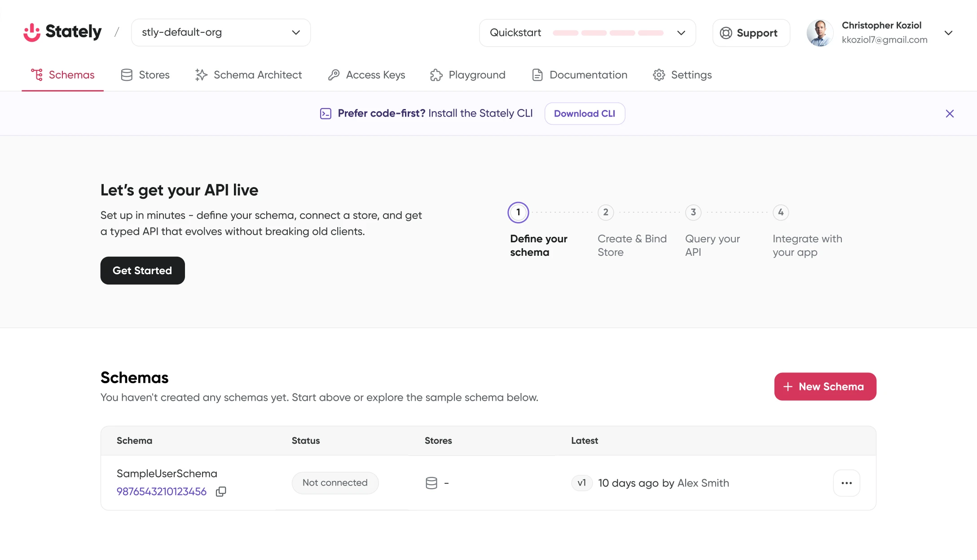The height and width of the screenshot is (560, 977).
Task: Expand the stly-default-org organization dropdown
Action: tap(221, 32)
